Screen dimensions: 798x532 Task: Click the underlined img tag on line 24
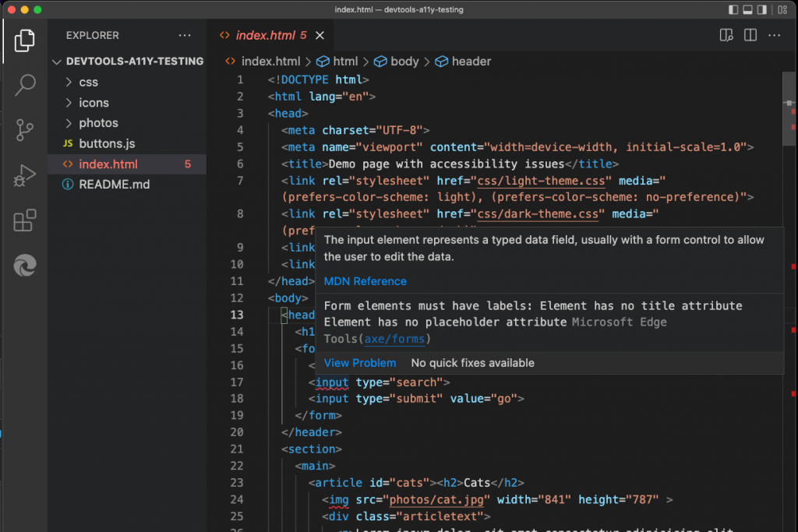(x=338, y=500)
